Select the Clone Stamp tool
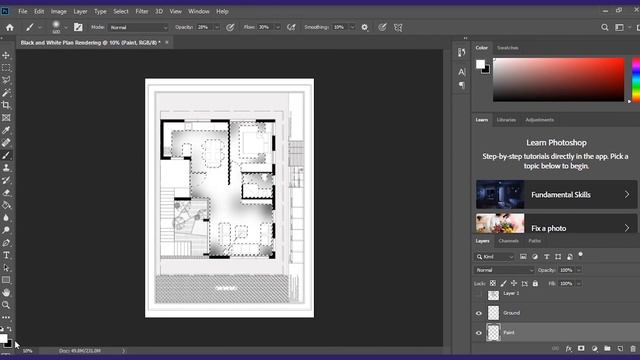Screen dimensions: 640x360 [x=6, y=168]
